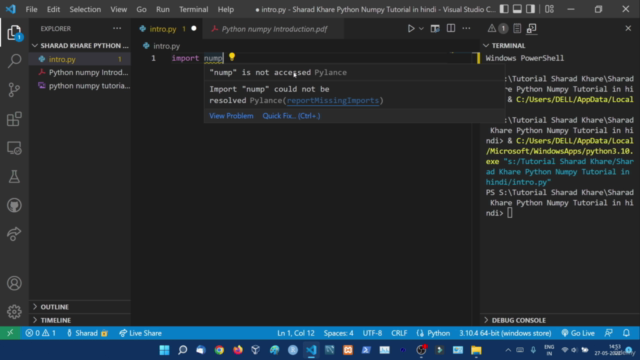Screen dimensions: 640x360
Task: Open the Remote Explorer view
Action: (x=14, y=148)
